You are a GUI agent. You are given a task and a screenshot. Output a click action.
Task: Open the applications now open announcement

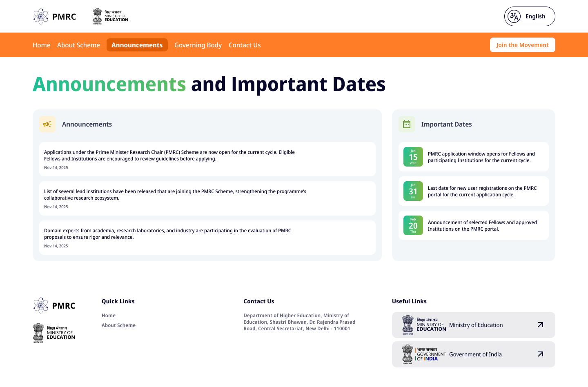coord(169,156)
